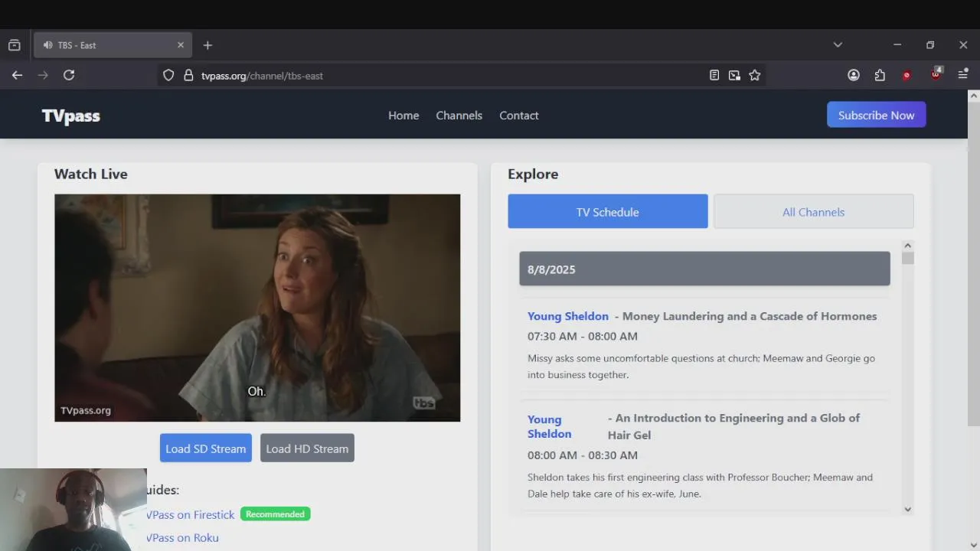Expand the list all tabs chevron
The image size is (980, 551).
(838, 45)
